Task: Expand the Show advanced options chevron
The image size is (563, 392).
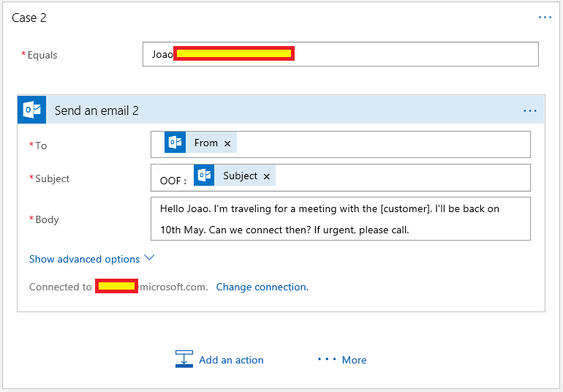Action: tap(150, 258)
